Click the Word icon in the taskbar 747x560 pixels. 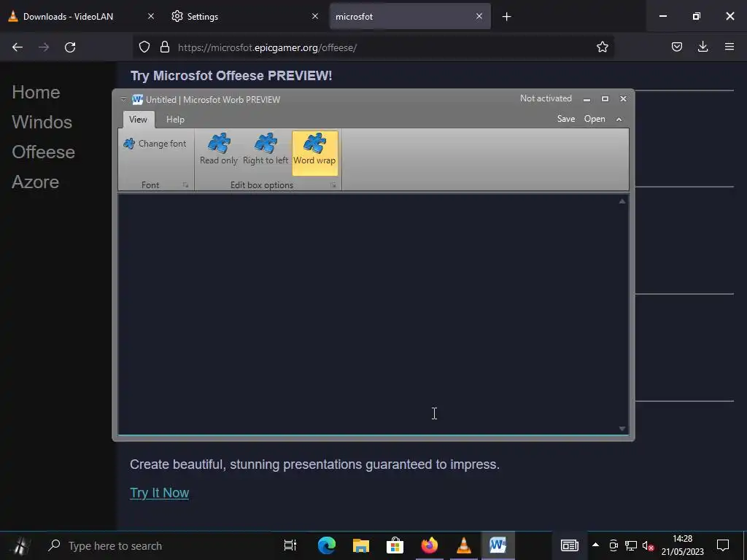(x=498, y=545)
